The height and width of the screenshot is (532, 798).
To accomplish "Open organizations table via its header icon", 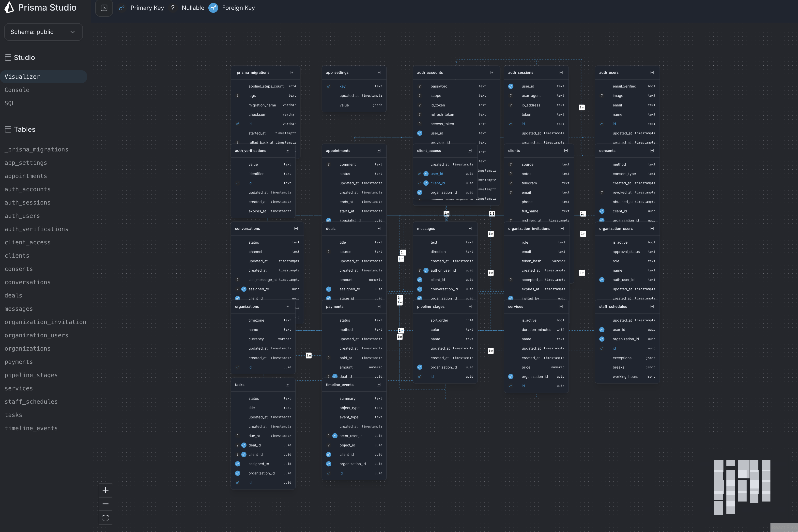I will tap(288, 307).
